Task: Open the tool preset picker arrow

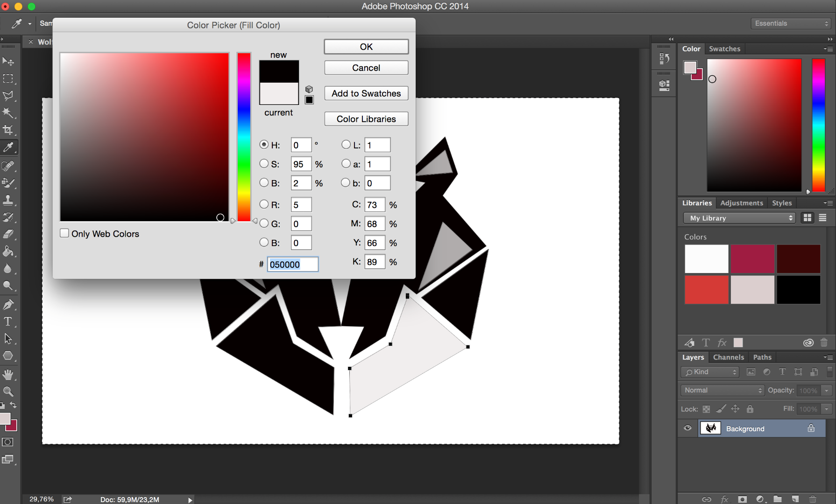Action: click(x=29, y=23)
